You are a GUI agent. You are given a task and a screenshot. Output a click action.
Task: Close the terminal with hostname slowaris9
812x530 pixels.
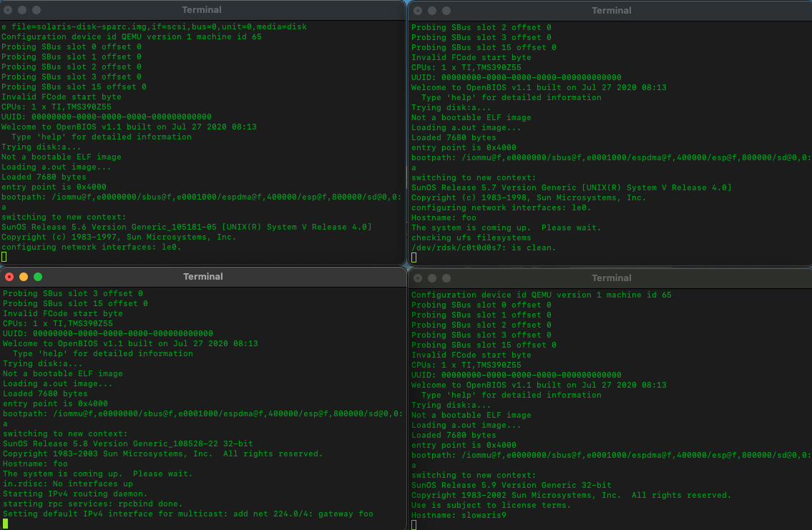pyautogui.click(x=418, y=278)
